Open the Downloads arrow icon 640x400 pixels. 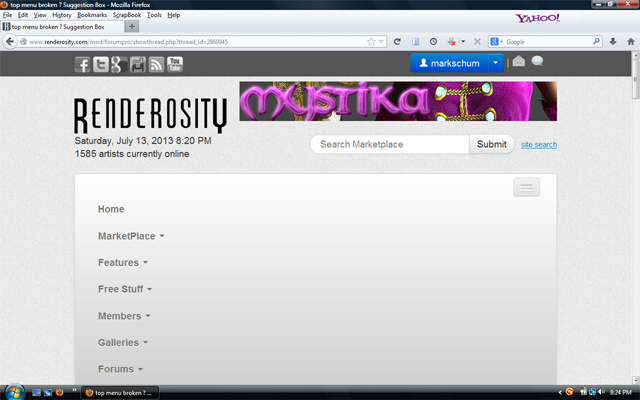613,42
